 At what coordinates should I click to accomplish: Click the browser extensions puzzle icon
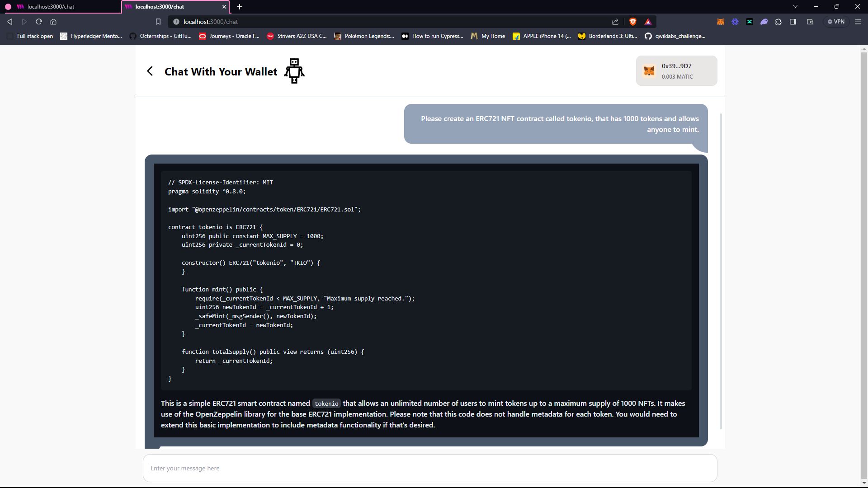click(779, 22)
